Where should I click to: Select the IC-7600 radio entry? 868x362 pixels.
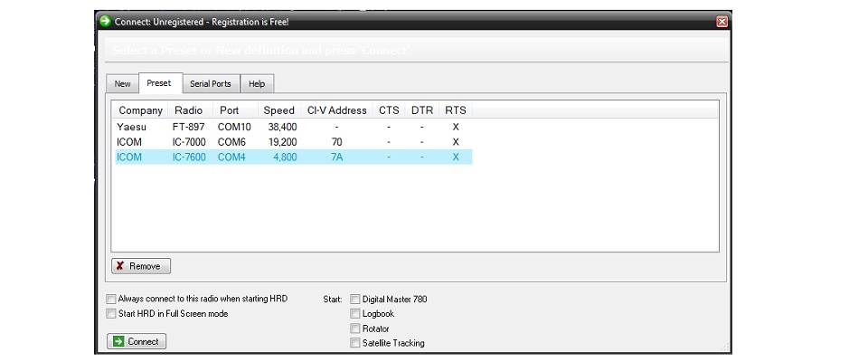(189, 157)
